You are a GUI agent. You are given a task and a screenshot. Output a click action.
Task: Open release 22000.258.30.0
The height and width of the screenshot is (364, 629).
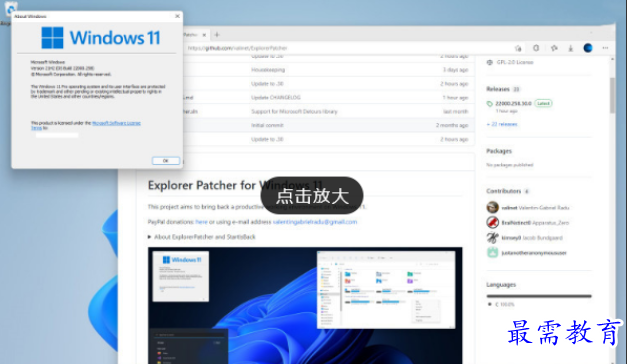click(513, 104)
